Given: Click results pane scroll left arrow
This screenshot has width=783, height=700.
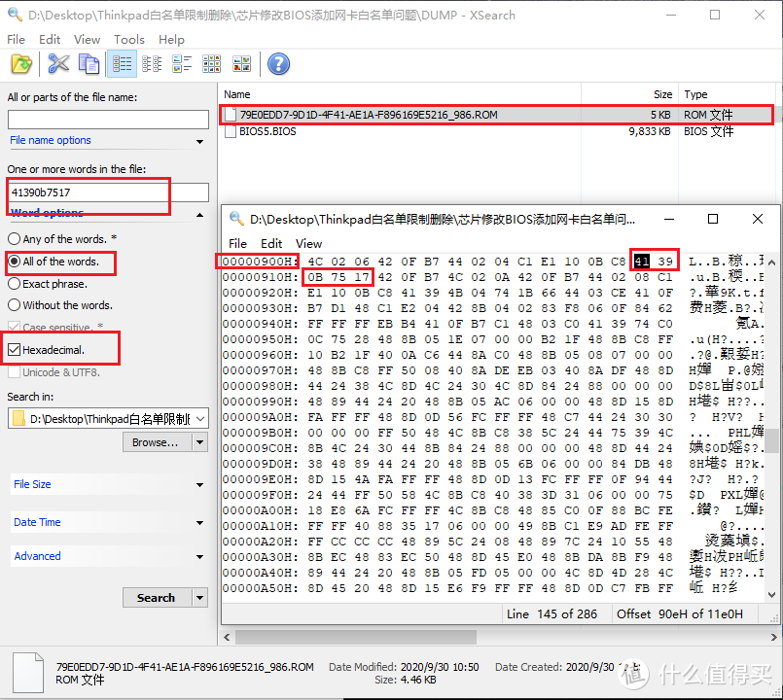Looking at the screenshot, I should (x=227, y=637).
